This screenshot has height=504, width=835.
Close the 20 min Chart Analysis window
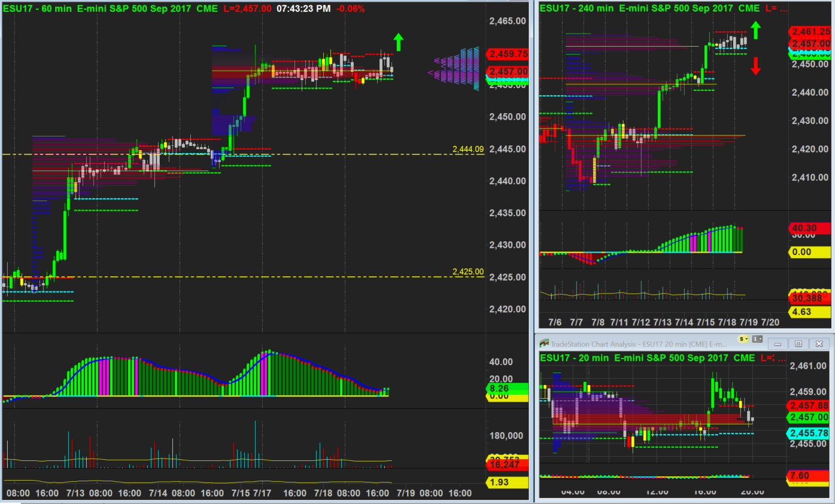tap(819, 344)
